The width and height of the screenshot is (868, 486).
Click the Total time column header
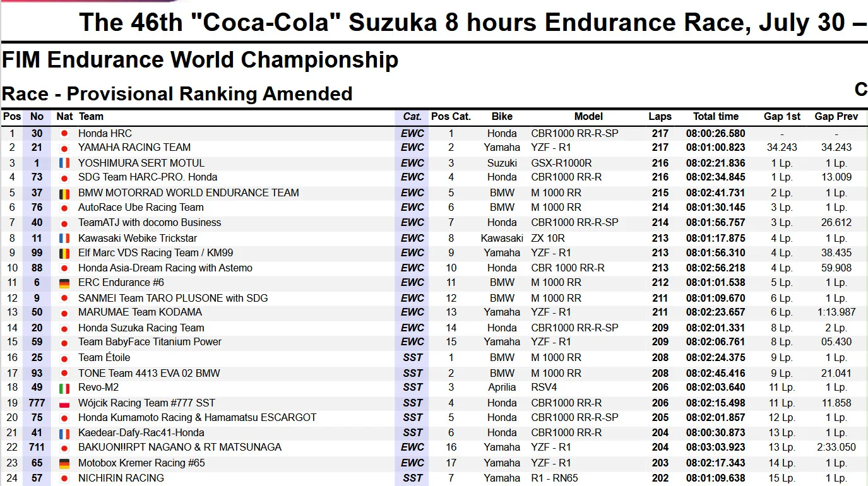pyautogui.click(x=715, y=117)
